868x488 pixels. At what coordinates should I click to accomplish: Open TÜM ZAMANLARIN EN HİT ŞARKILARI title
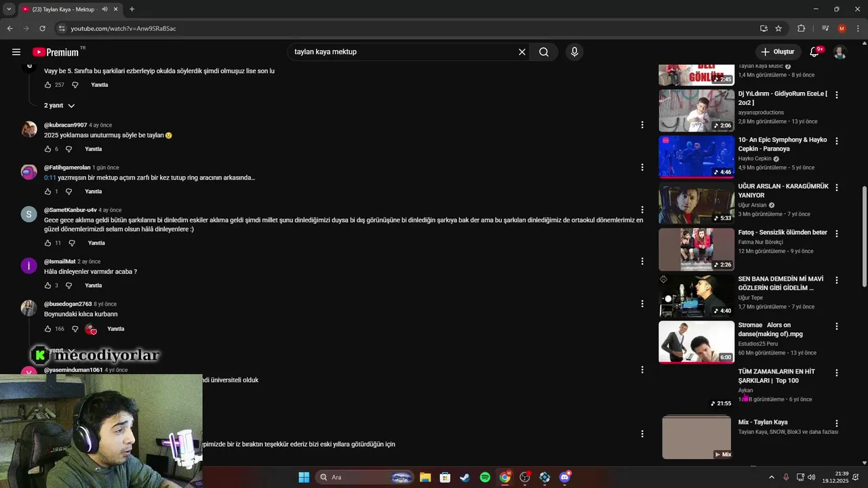[777, 376]
